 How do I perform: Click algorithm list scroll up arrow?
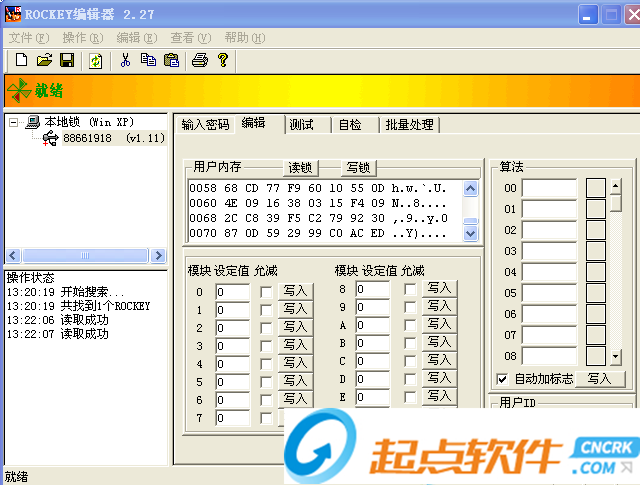(616, 186)
